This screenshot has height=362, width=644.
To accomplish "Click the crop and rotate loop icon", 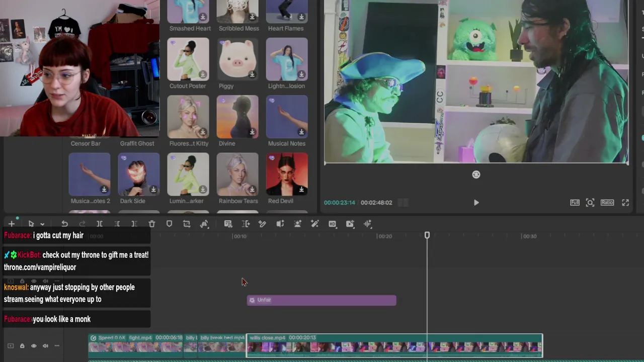I will tap(187, 224).
